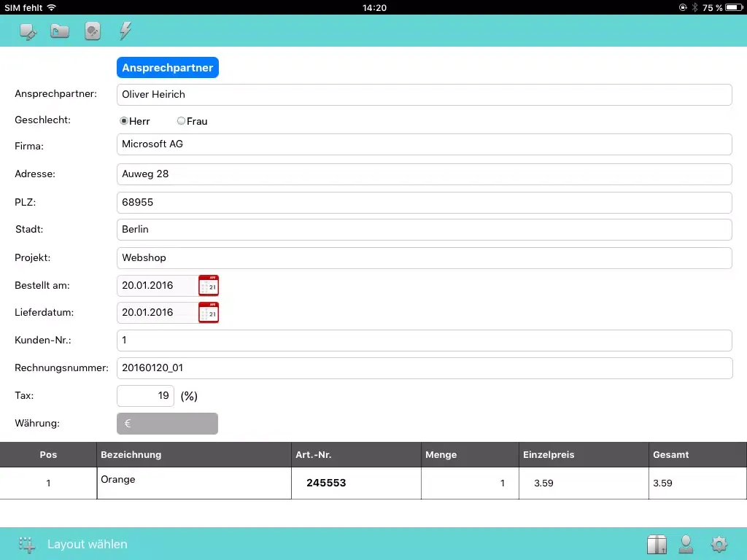The width and height of the screenshot is (747, 560).
Task: Tap the lightning bolt quick action icon
Action: [x=125, y=31]
